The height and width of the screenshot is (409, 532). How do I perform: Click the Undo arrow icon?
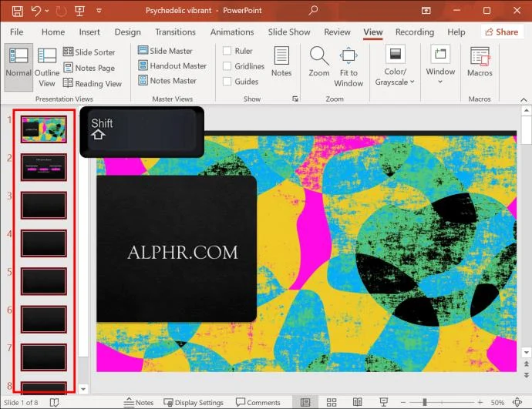click(x=36, y=11)
